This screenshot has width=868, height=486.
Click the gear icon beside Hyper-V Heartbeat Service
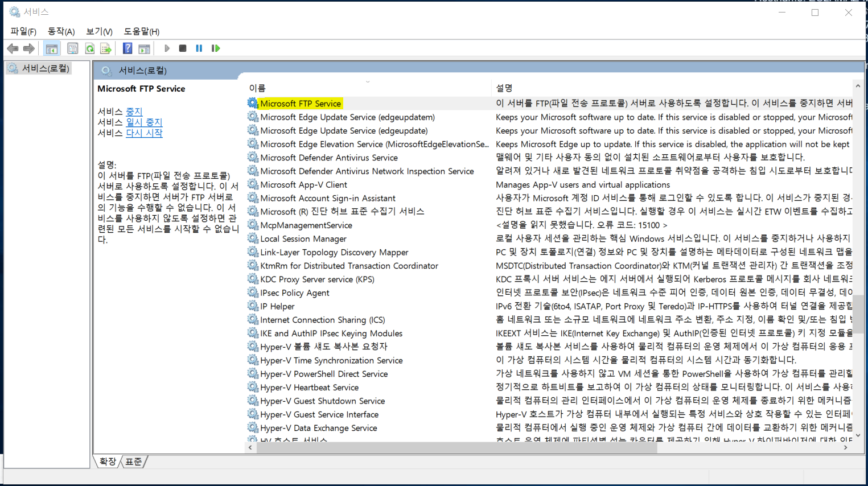(x=253, y=387)
